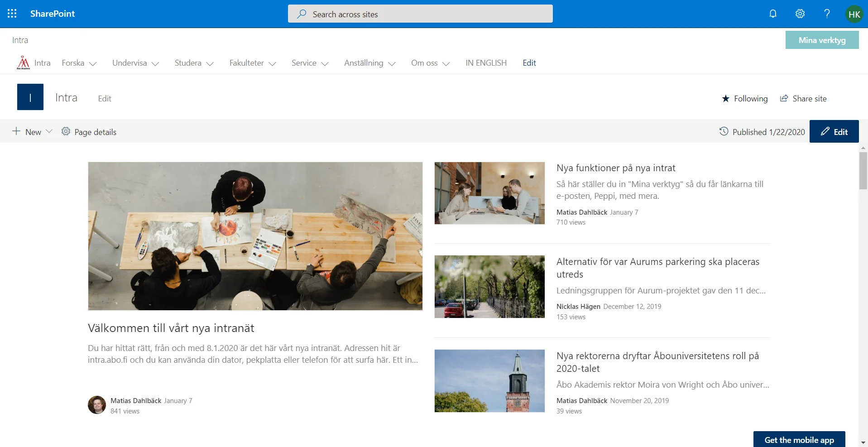This screenshot has width=868, height=447.
Task: Expand the Undervisa menu chevron
Action: point(155,64)
